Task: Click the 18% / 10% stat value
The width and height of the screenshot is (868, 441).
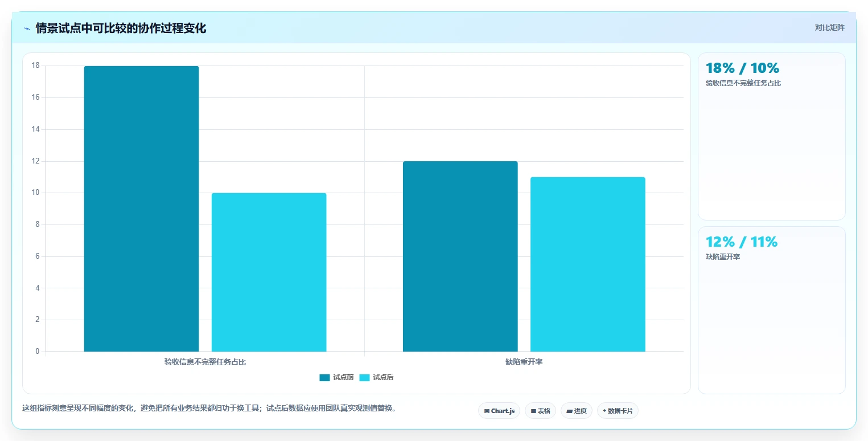Action: (x=742, y=68)
